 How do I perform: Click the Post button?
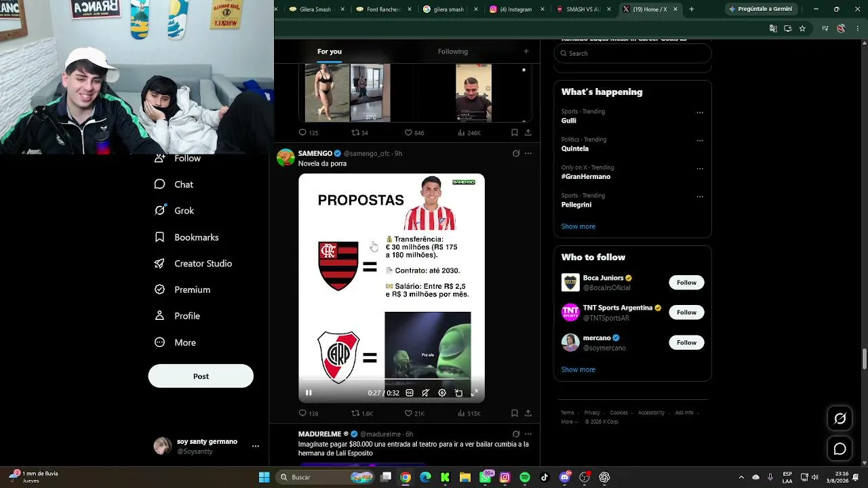[201, 376]
